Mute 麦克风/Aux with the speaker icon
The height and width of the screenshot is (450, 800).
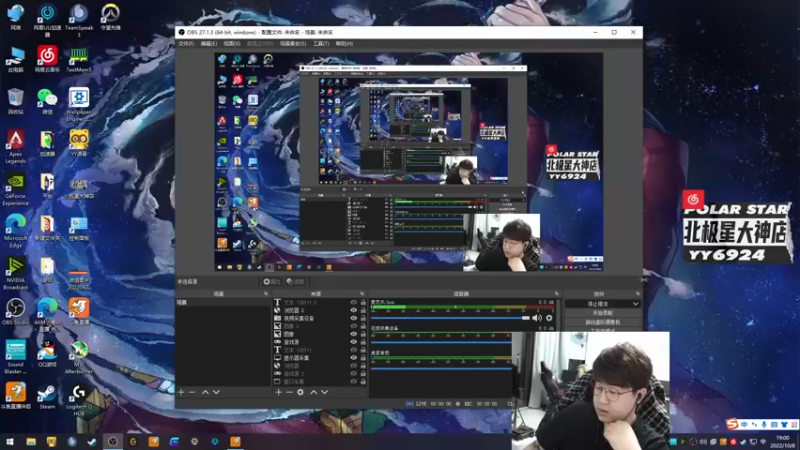point(537,318)
